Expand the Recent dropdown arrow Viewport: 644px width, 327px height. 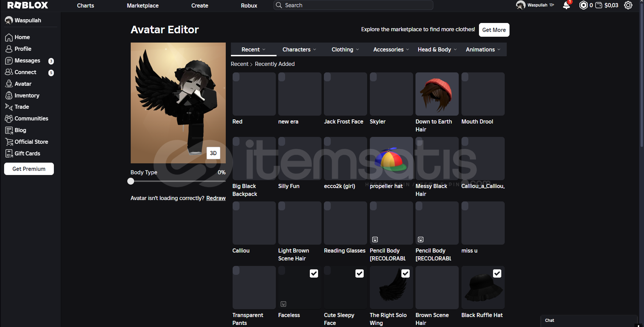coord(264,50)
